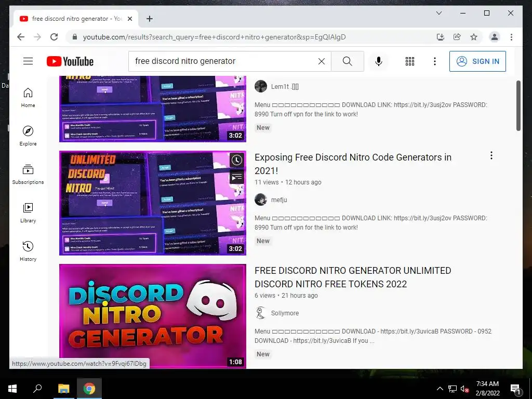Open Library in the sidebar
Image resolution: width=532 pixels, height=399 pixels.
[x=28, y=212]
